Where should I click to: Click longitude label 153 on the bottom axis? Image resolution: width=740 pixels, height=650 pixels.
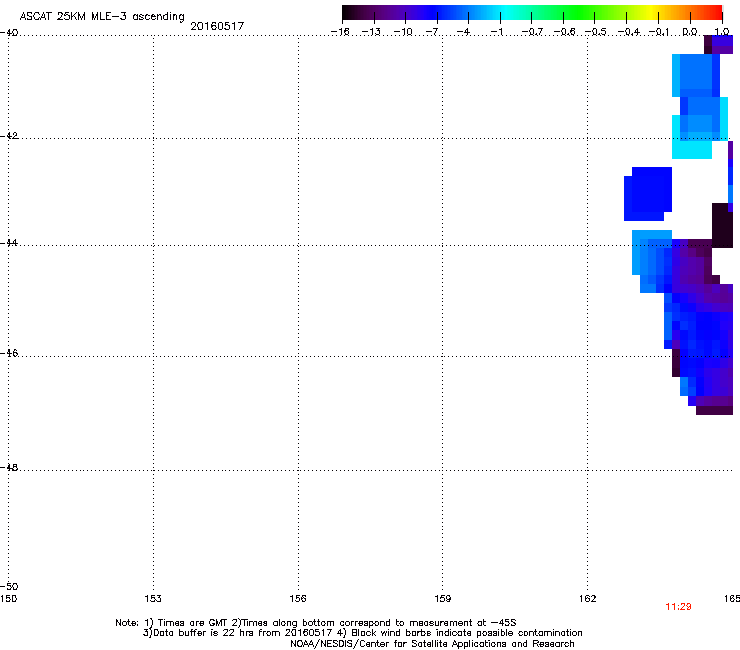[153, 599]
